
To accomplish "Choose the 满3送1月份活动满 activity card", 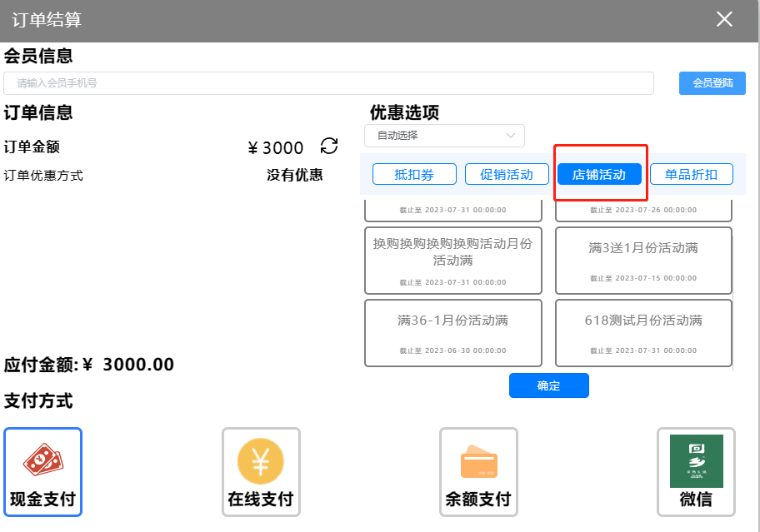I will coord(643,261).
